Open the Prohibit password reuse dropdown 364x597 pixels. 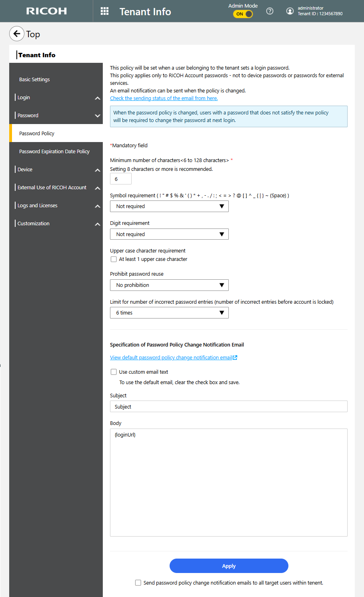(x=169, y=285)
